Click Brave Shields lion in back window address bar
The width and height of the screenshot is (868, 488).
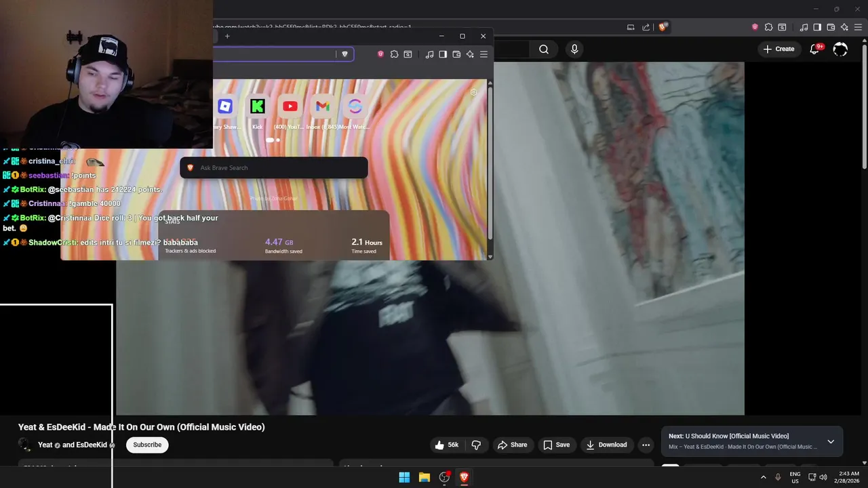(x=663, y=27)
